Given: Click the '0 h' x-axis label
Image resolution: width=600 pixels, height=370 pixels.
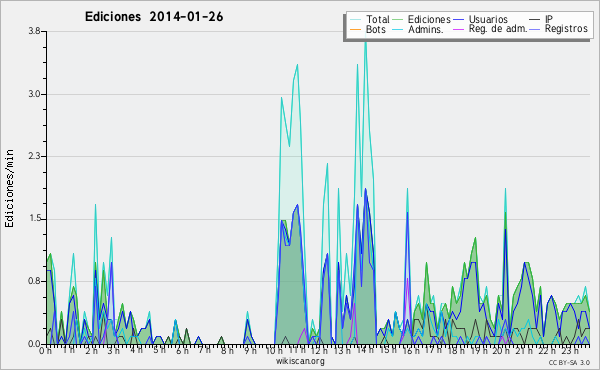Looking at the screenshot, I should [x=46, y=351].
